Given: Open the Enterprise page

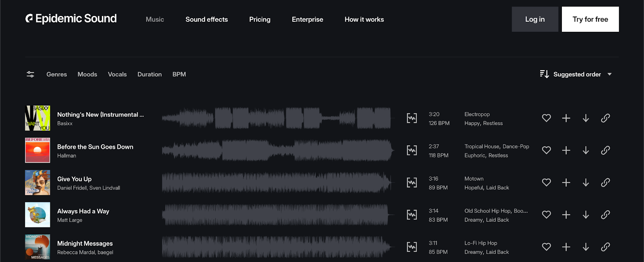Looking at the screenshot, I should click(x=308, y=19).
